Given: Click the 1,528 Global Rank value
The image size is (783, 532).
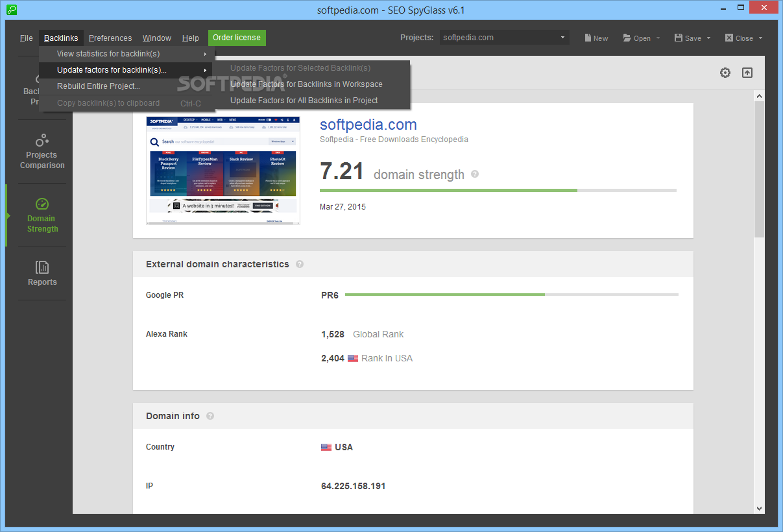Looking at the screenshot, I should coord(333,334).
